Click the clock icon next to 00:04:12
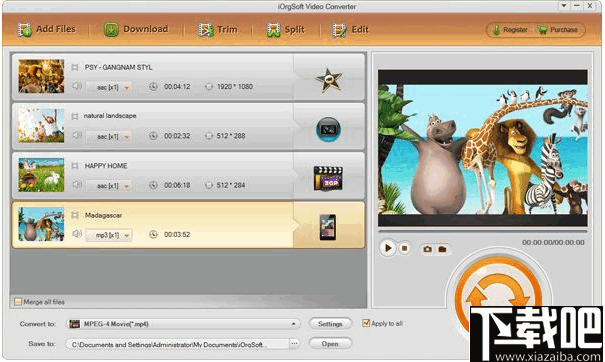Viewport: 605px width, 362px height. 153,86
